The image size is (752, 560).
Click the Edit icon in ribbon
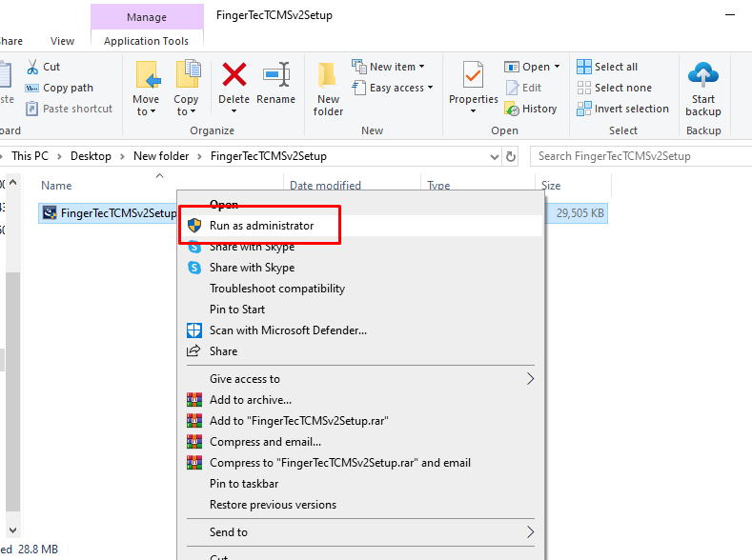click(512, 88)
